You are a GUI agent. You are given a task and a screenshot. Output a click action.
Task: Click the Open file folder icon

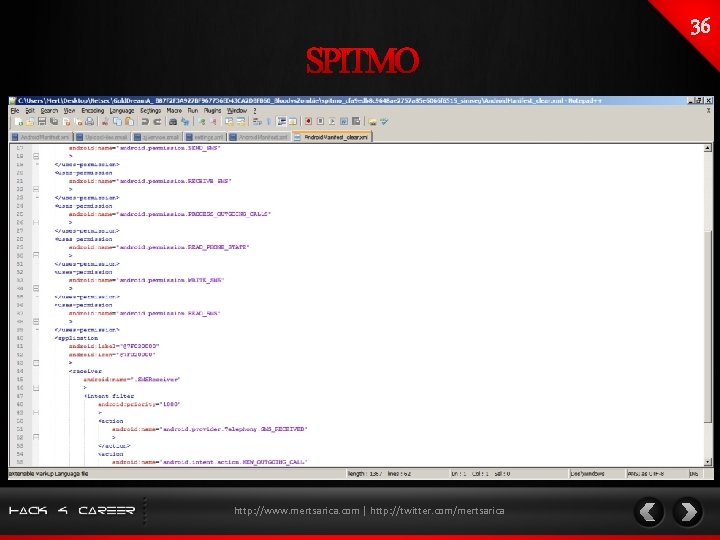click(30, 122)
